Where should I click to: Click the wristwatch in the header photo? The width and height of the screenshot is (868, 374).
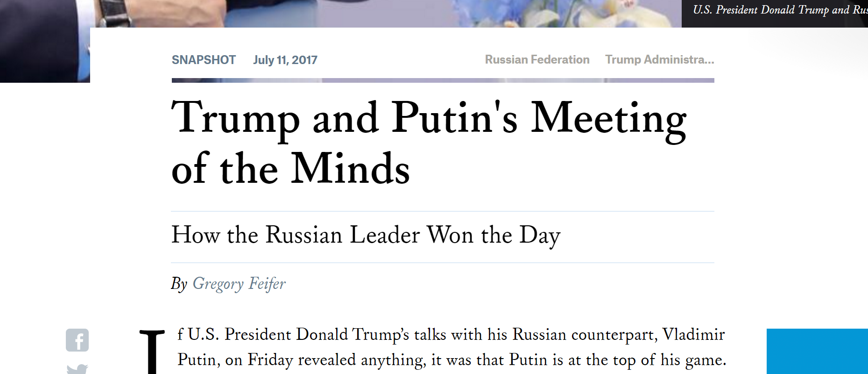point(114,12)
